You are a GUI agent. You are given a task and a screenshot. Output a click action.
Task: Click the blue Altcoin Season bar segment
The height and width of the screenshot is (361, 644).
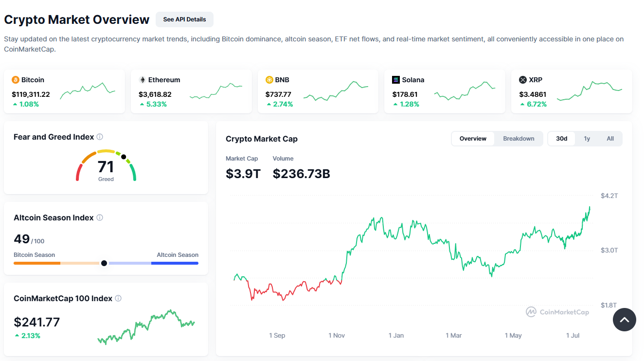tap(175, 263)
